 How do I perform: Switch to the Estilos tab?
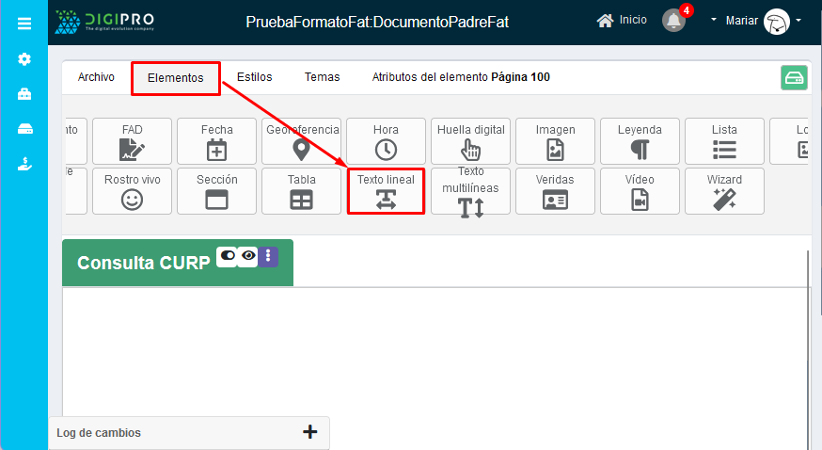(x=254, y=77)
